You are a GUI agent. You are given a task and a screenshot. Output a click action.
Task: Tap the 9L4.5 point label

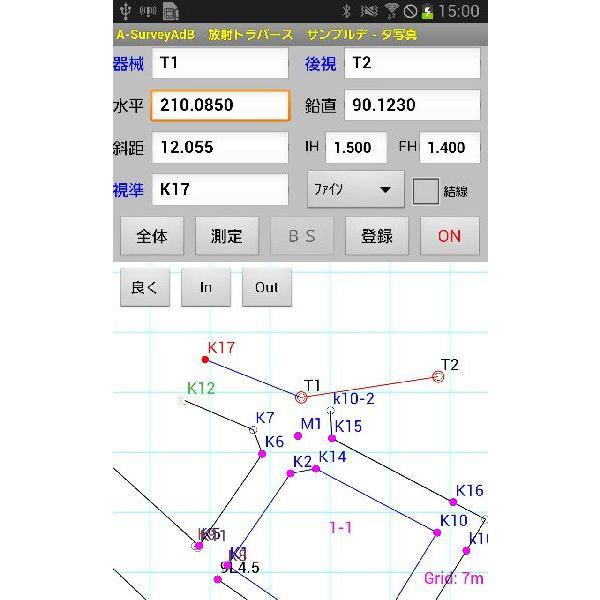coord(240,567)
